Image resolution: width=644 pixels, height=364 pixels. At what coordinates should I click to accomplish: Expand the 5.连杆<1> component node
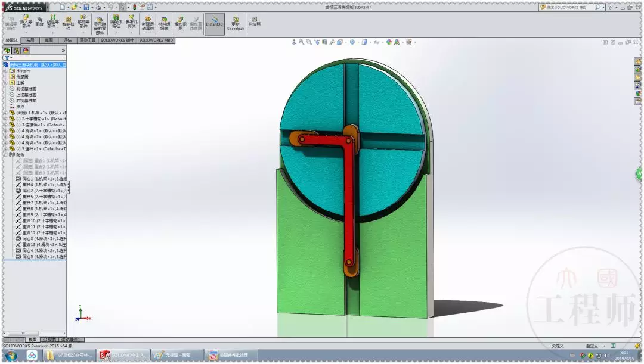5,148
